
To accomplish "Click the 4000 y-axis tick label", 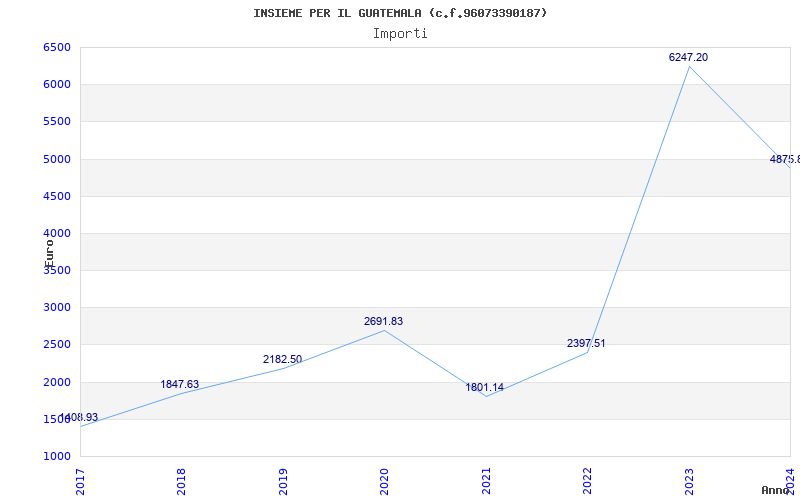I will (57, 233).
